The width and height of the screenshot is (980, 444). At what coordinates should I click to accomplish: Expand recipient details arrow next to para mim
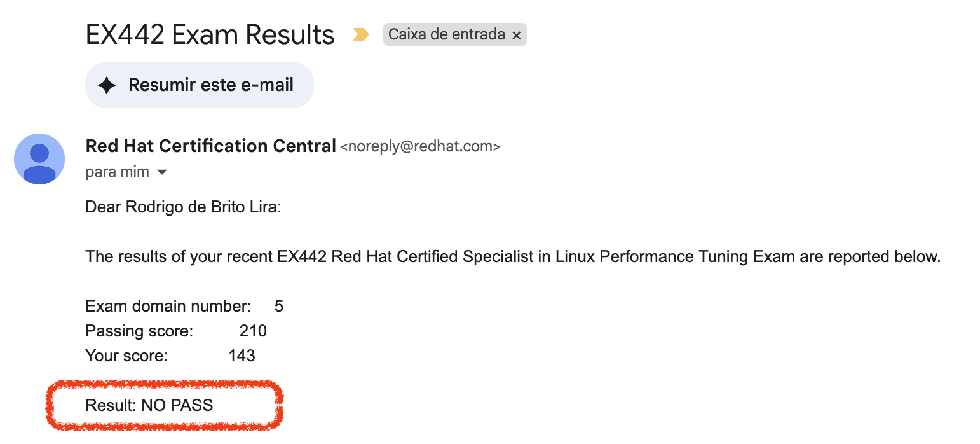[x=162, y=172]
